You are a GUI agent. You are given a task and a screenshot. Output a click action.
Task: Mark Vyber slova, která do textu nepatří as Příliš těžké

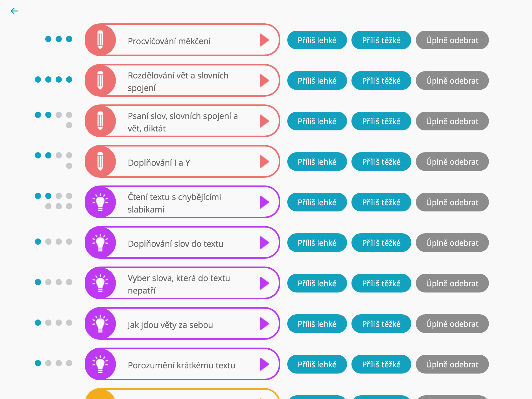pos(381,283)
